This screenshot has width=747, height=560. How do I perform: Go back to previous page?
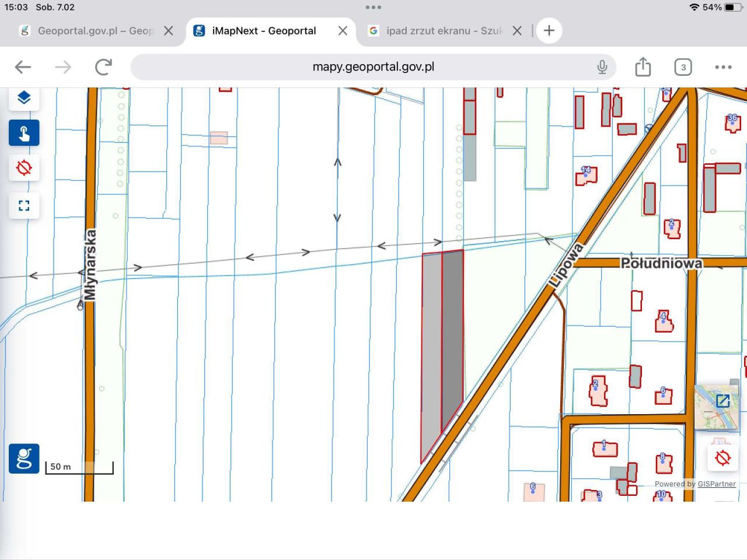[23, 67]
